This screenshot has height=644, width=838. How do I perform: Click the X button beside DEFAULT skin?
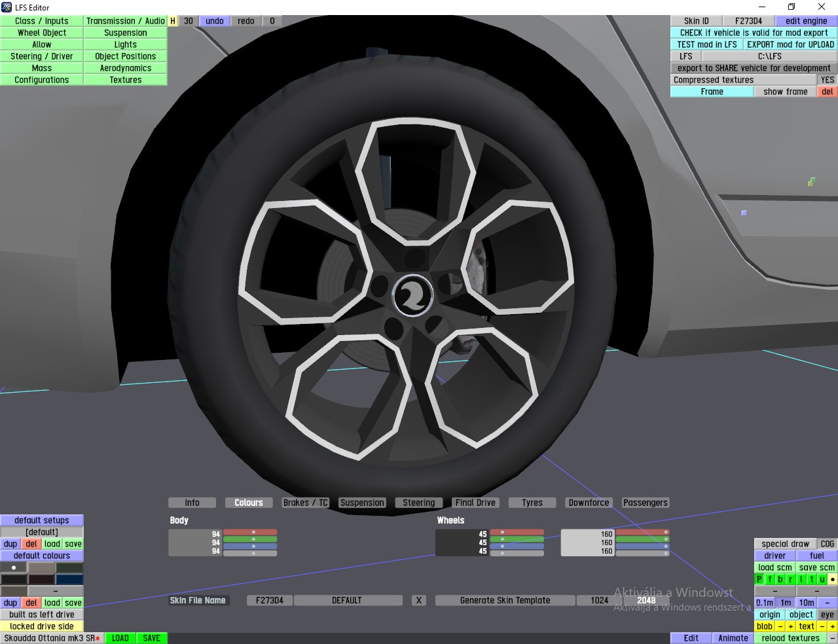(x=419, y=600)
